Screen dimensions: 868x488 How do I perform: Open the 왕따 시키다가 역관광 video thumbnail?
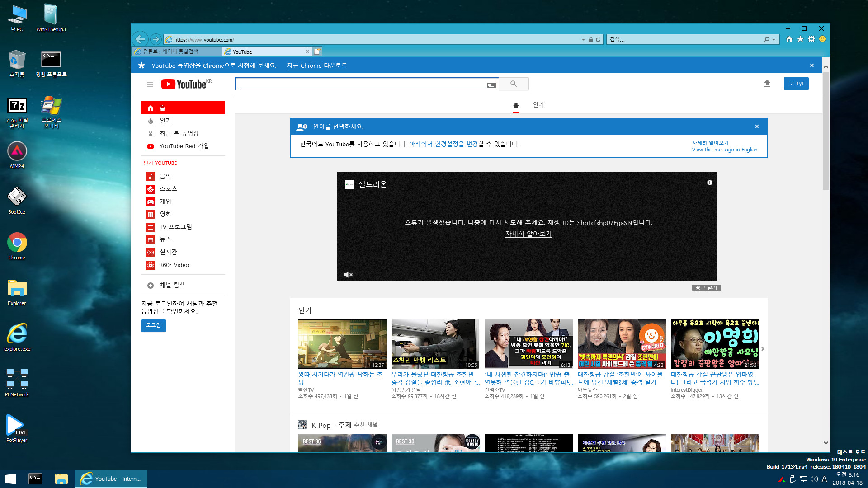[342, 343]
